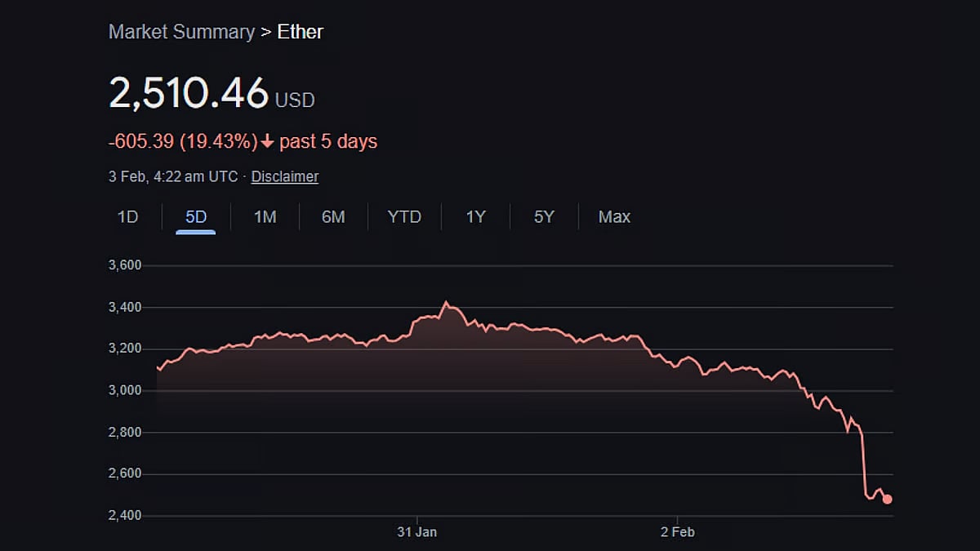Choose the 5Y time range
The image size is (980, 551).
coord(544,217)
